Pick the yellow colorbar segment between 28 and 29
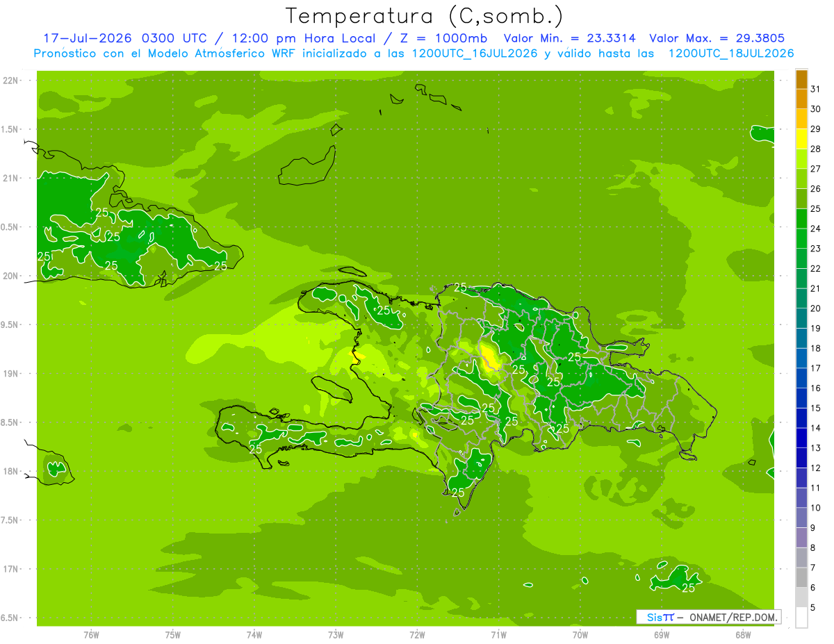The height and width of the screenshot is (644, 834). tap(801, 139)
